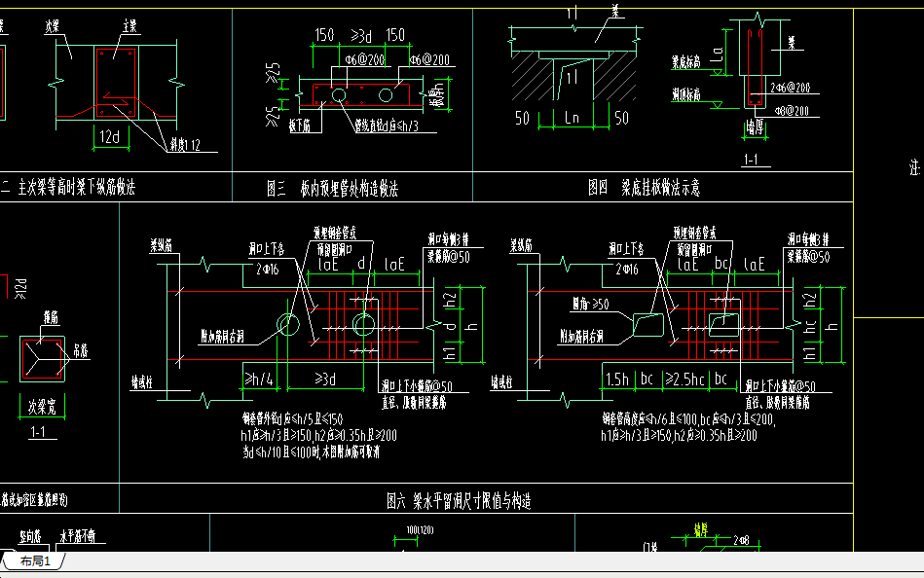924x578 pixels.
Task: Click the '100(120)' dimension at the bottom
Action: click(420, 530)
